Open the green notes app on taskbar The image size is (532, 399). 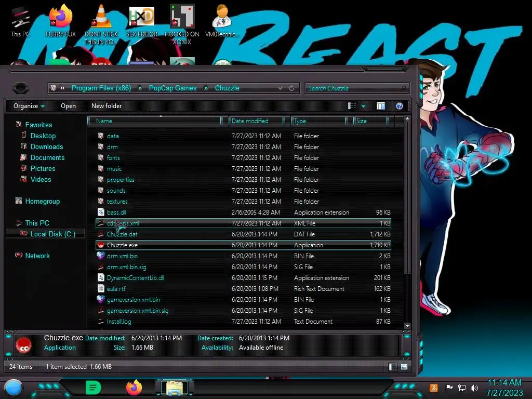(94, 388)
